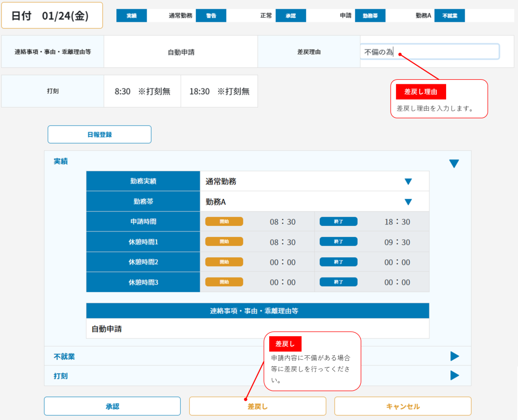Expand the 不就業 section
This screenshot has height=420, width=518.
pyautogui.click(x=454, y=356)
